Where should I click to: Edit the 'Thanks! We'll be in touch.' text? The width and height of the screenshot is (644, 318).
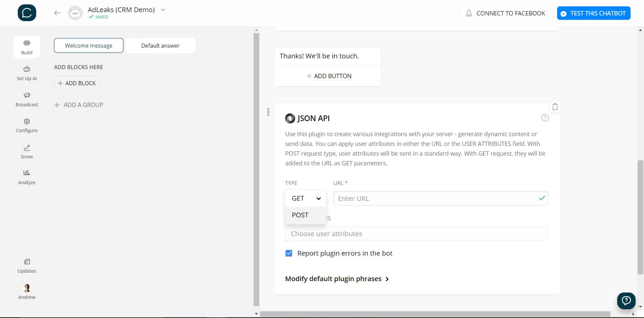[x=319, y=56]
